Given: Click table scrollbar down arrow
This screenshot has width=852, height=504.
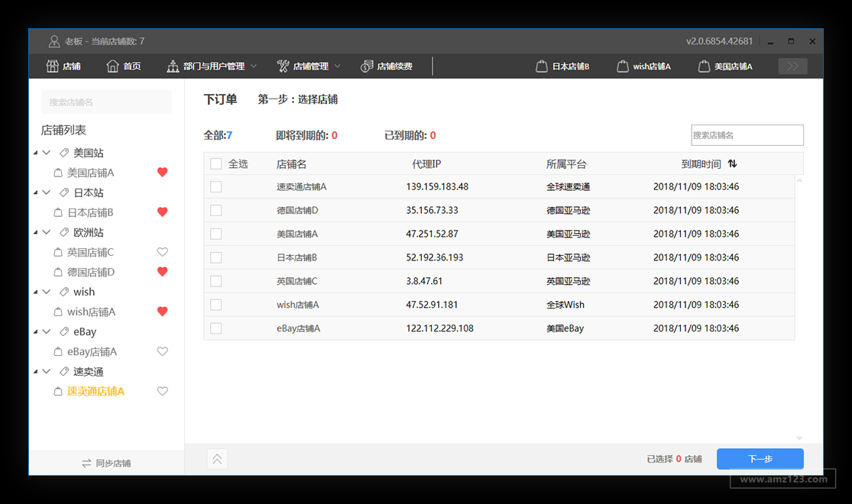Looking at the screenshot, I should click(x=799, y=438).
